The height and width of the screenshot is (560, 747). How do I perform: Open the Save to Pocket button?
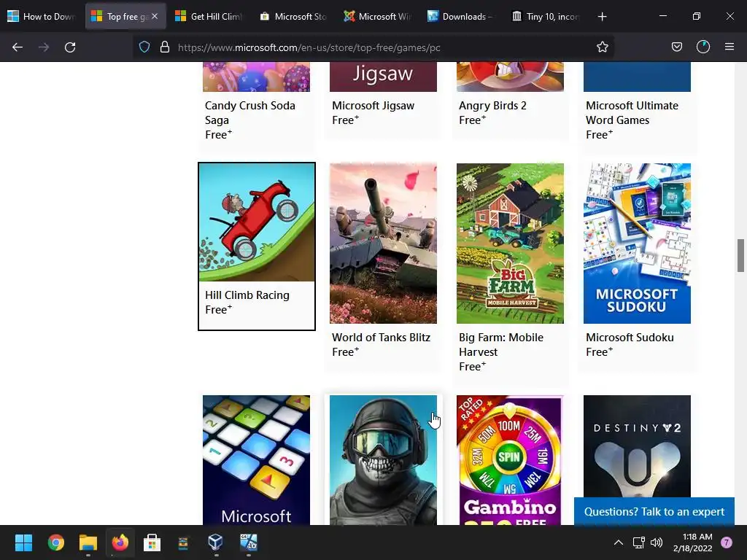[677, 47]
